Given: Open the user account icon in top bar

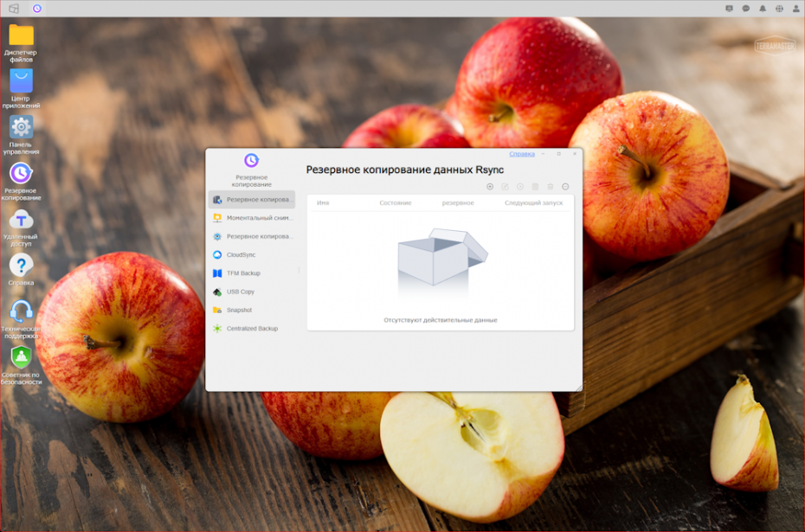Looking at the screenshot, I should (795, 9).
